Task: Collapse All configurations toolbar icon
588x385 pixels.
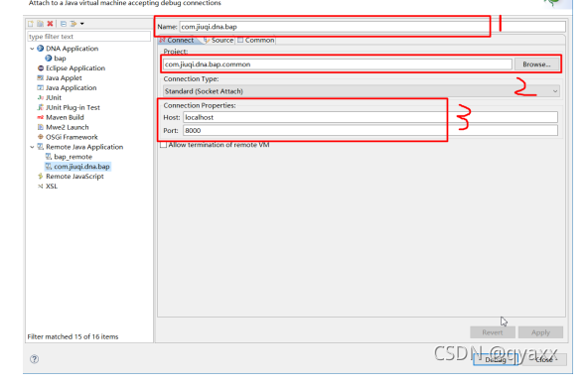Action: [x=64, y=24]
